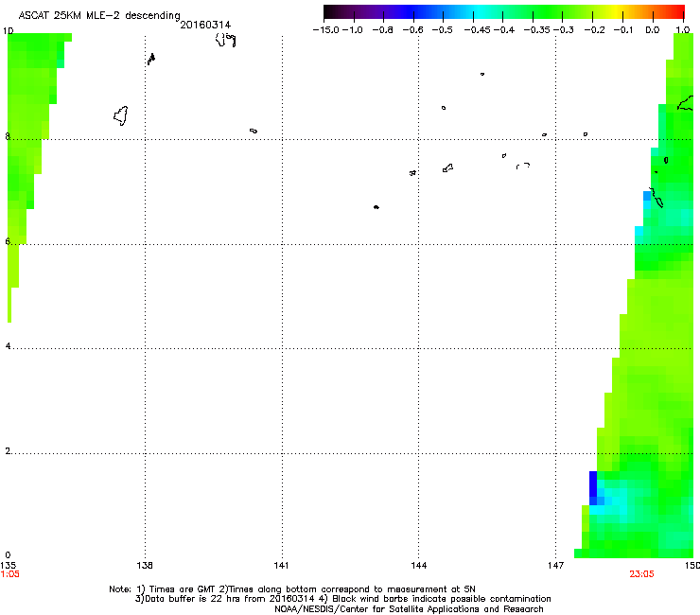Select the -0.2 color scale label

pyautogui.click(x=595, y=30)
